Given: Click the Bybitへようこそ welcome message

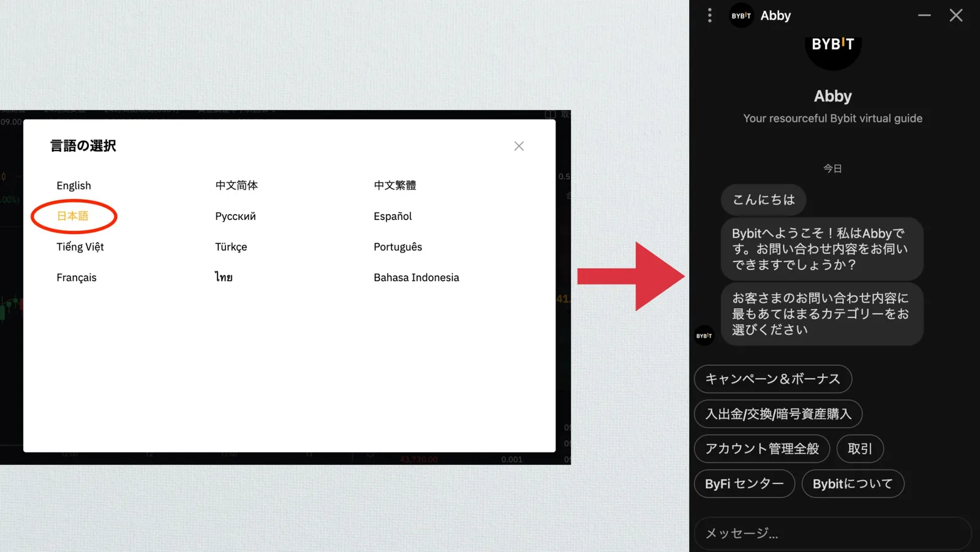Looking at the screenshot, I should point(822,249).
